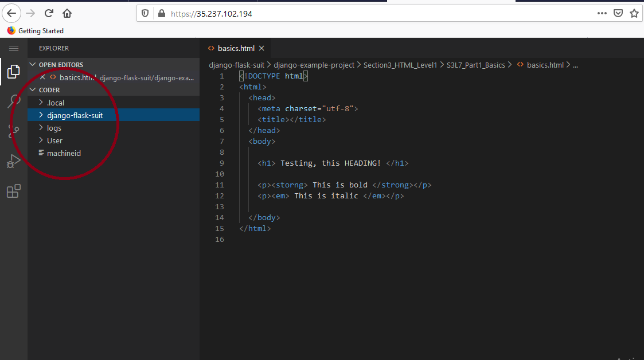Screen dimensions: 644x360
Task: Click the empty title tag line
Action: coord(292,119)
